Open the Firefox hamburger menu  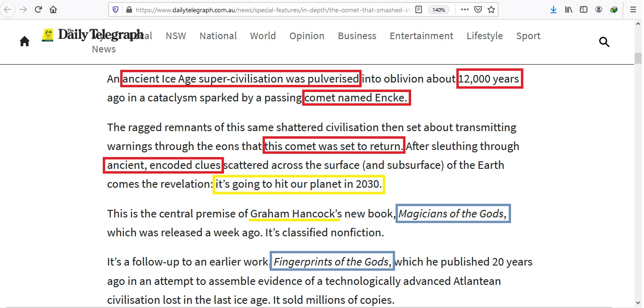point(633,9)
